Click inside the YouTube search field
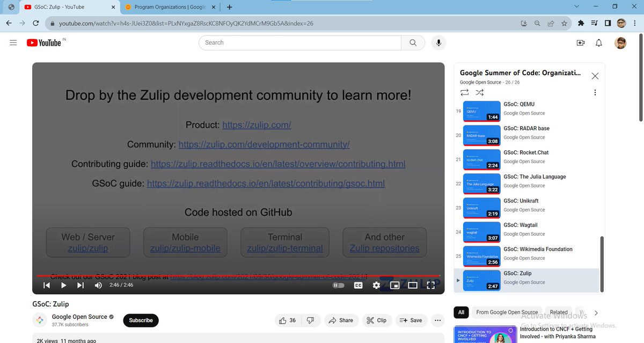The image size is (644, 343). pyautogui.click(x=299, y=43)
